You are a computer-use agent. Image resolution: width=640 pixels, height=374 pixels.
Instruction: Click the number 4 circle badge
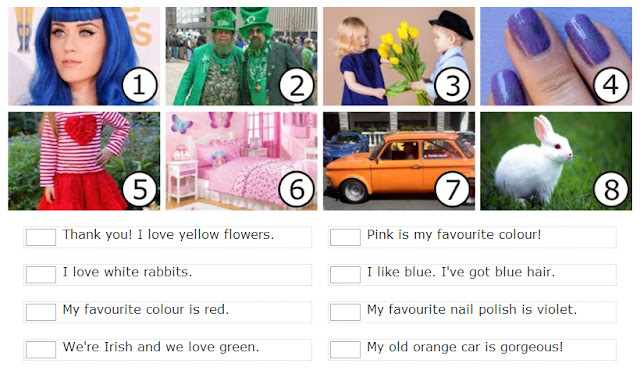[611, 85]
